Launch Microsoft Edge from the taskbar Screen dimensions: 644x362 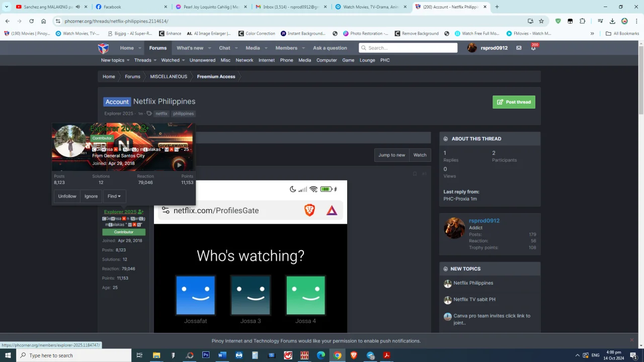click(321, 355)
